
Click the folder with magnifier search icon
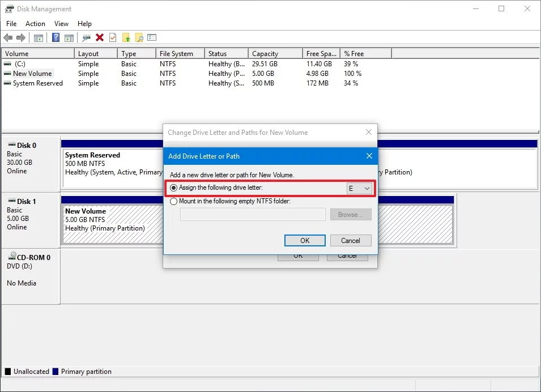tap(139, 37)
